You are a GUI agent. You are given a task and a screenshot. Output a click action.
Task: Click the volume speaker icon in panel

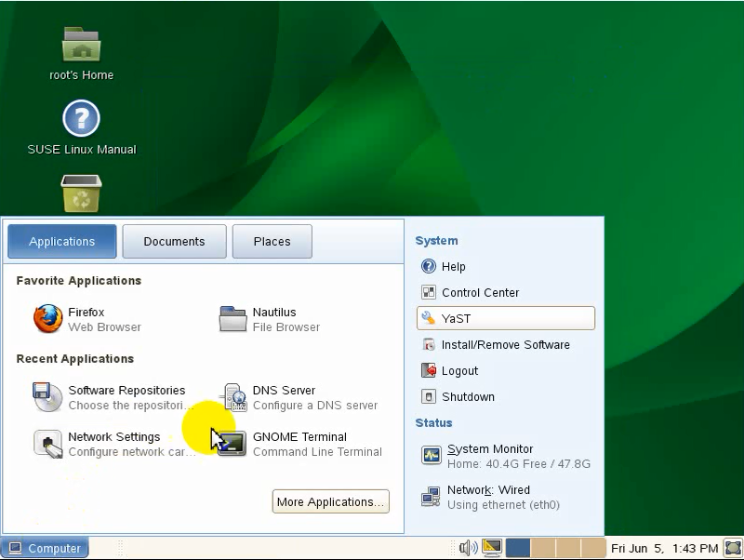tap(469, 548)
